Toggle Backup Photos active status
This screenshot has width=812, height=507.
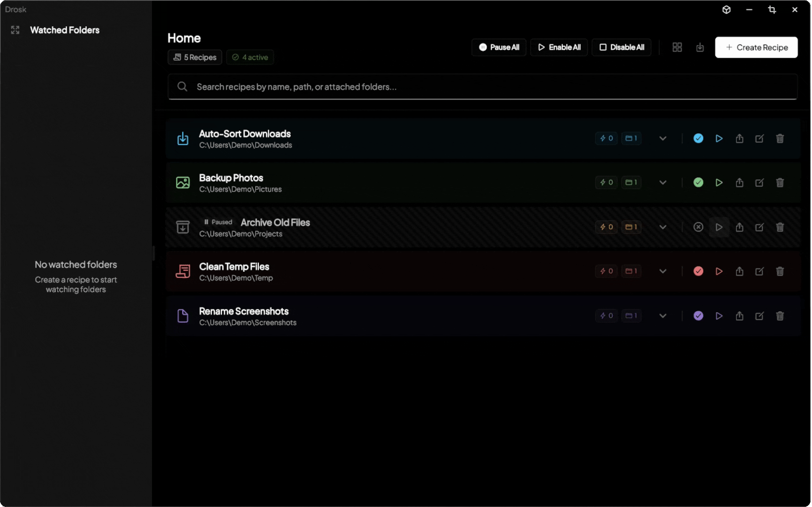[698, 183]
